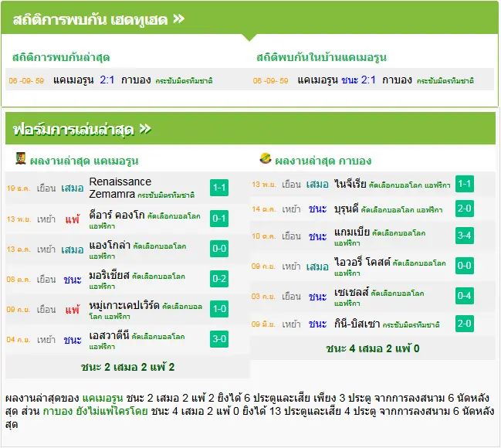Click the 04 ก.ย. date in Cameroon results
Image resolution: width=501 pixels, height=448 pixels.
click(19, 340)
